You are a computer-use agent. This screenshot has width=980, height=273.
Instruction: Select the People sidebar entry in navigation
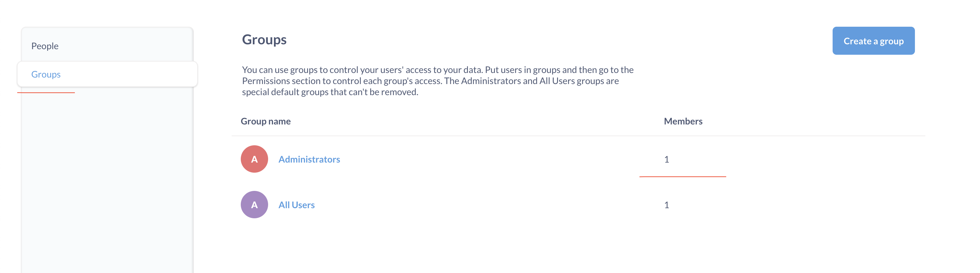45,46
